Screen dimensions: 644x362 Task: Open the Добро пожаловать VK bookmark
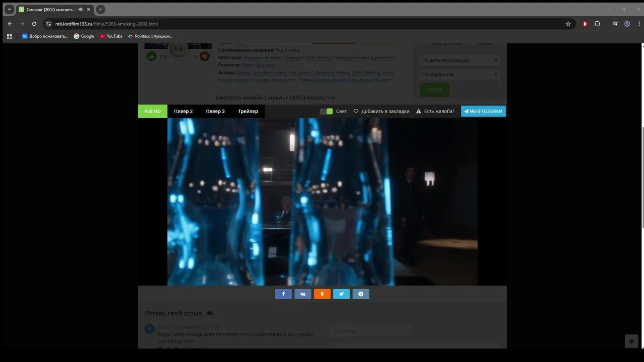point(45,36)
